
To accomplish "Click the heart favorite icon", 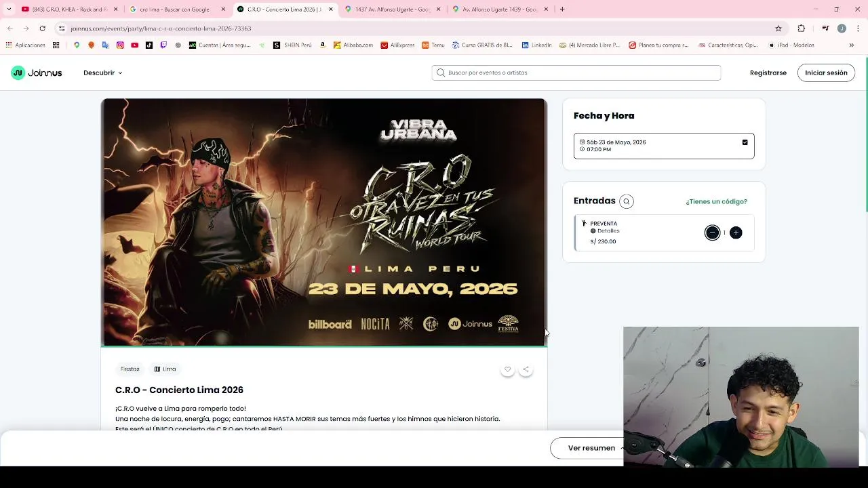I will tap(507, 369).
